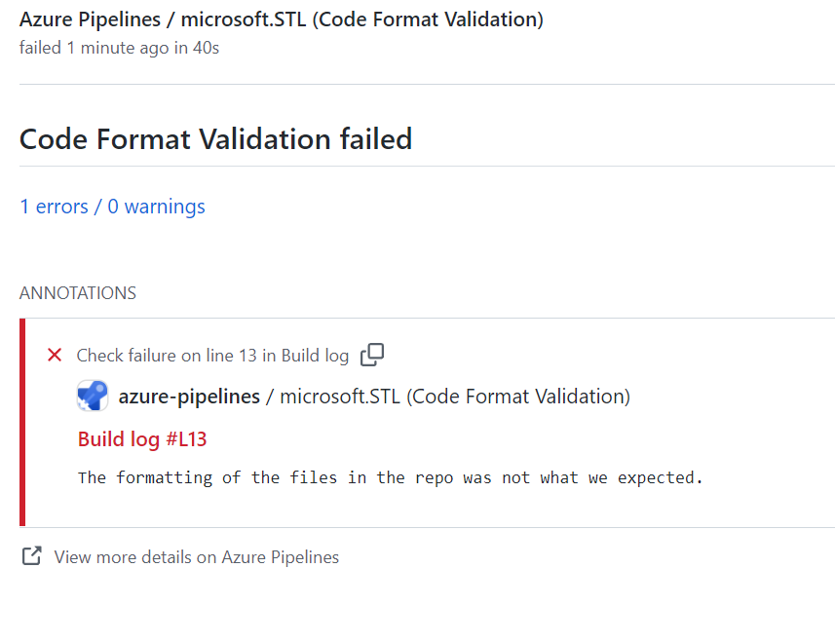Click 'Check failure on line 13' text
The image size is (835, 644).
tap(167, 356)
